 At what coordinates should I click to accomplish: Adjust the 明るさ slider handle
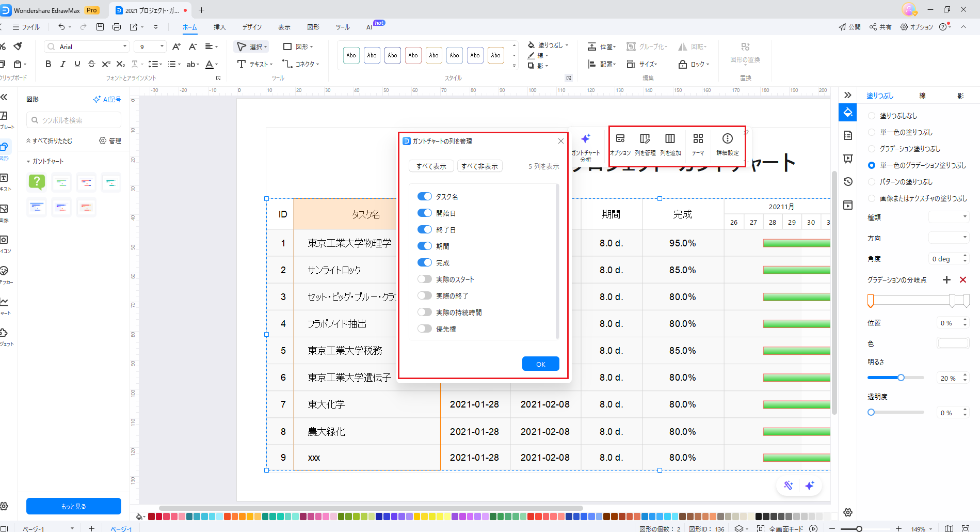point(901,378)
